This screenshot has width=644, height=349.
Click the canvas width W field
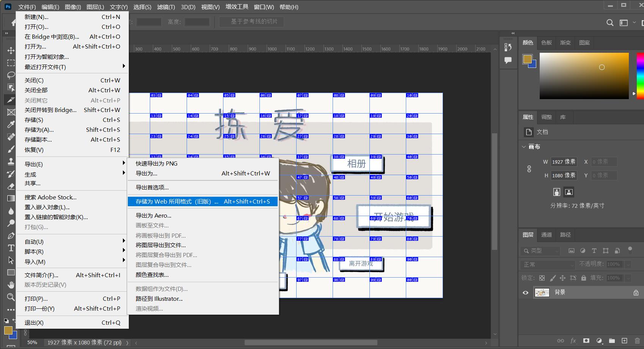click(x=564, y=162)
